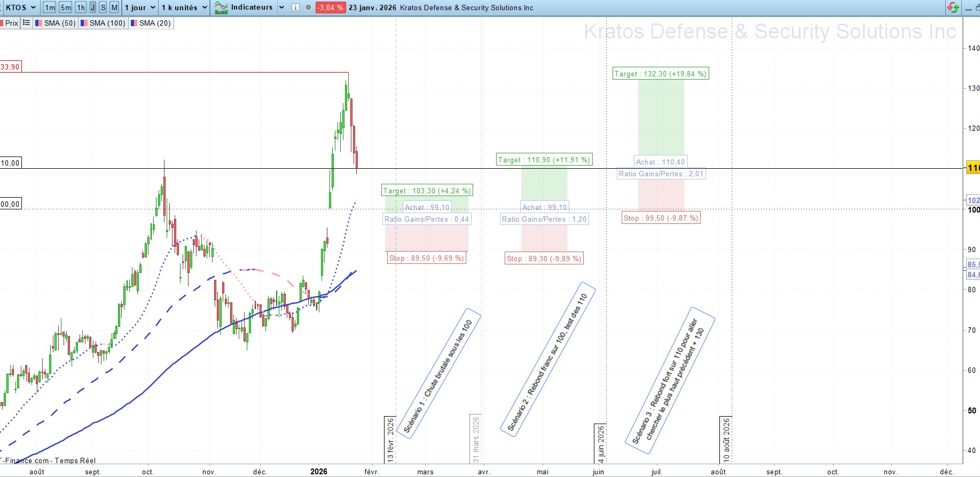Click the red 33,90 horizontal line label

coord(10,67)
